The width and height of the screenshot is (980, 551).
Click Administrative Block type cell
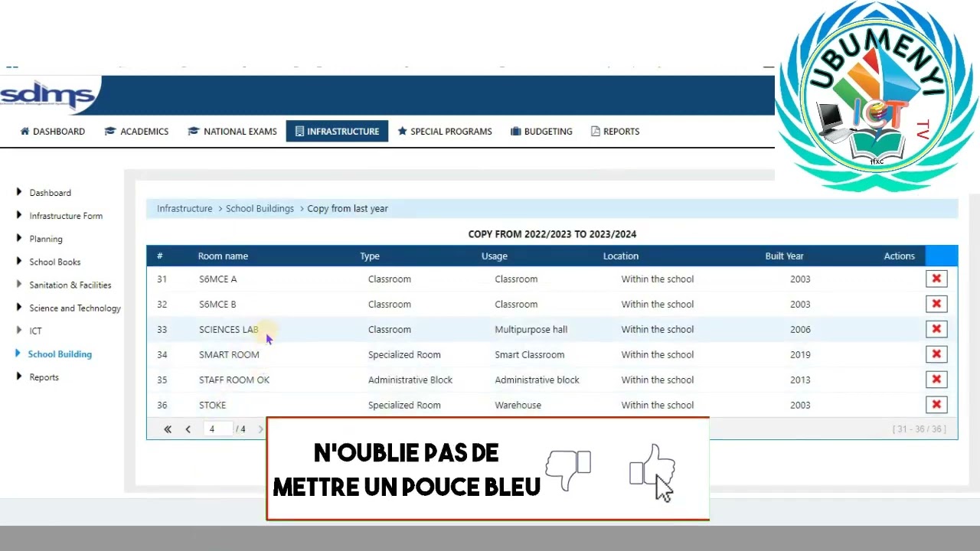tap(410, 380)
